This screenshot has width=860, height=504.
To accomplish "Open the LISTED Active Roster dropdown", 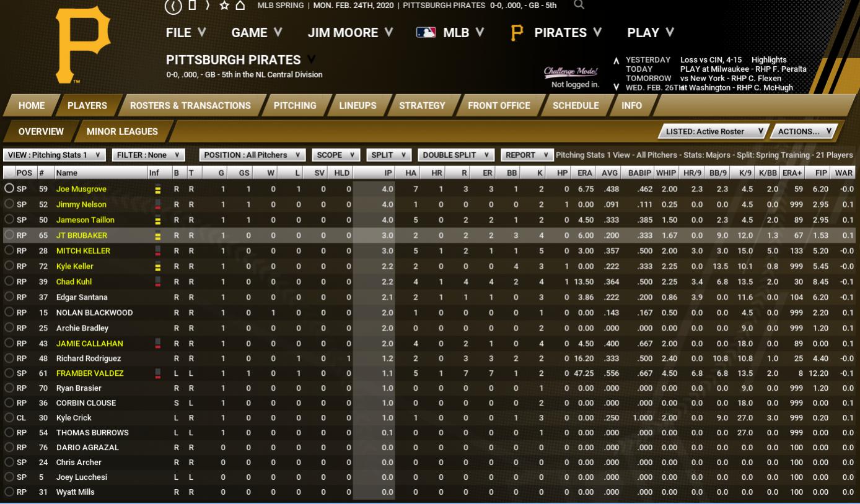I will [713, 131].
